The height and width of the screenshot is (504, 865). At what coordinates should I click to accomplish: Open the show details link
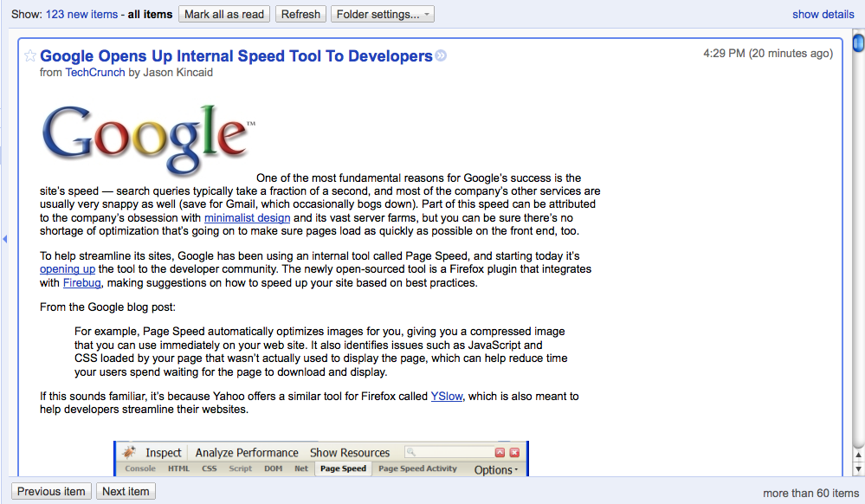point(823,14)
